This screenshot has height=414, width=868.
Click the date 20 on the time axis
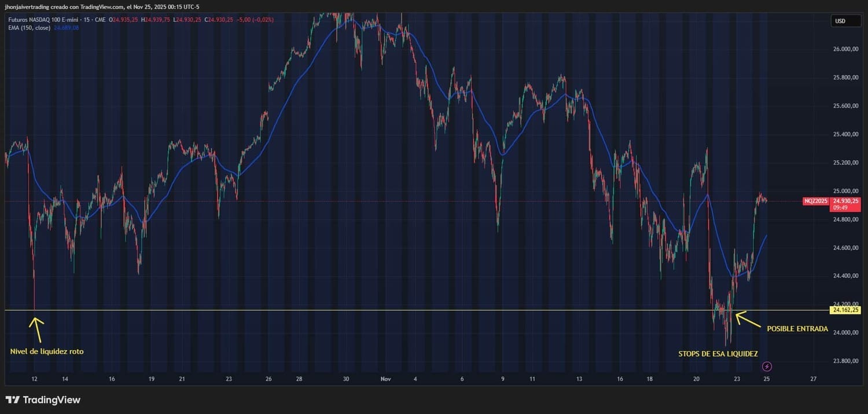[x=696, y=379]
